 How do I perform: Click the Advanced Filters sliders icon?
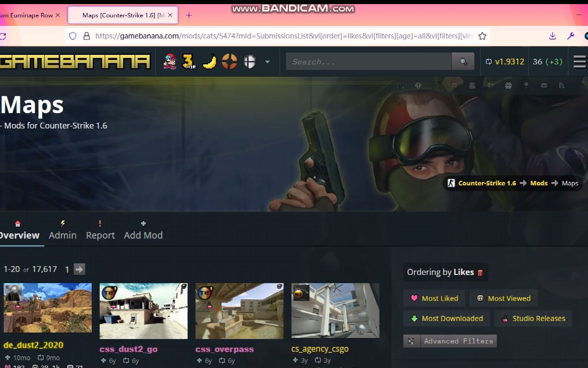[x=411, y=341]
